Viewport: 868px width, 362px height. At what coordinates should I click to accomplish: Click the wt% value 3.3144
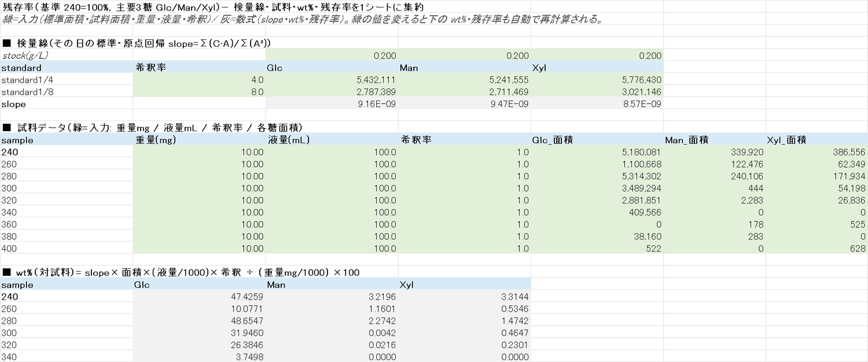(464, 297)
